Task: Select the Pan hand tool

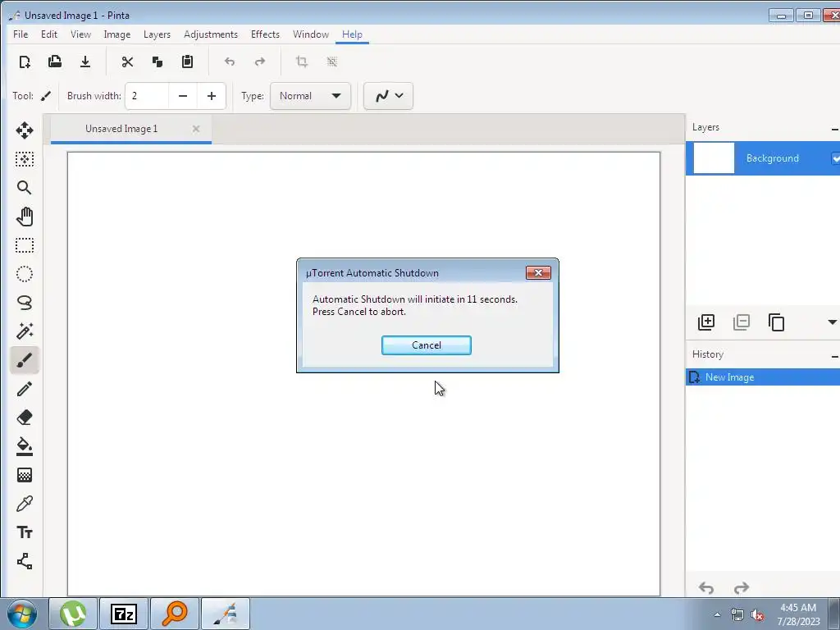Action: pyautogui.click(x=25, y=217)
